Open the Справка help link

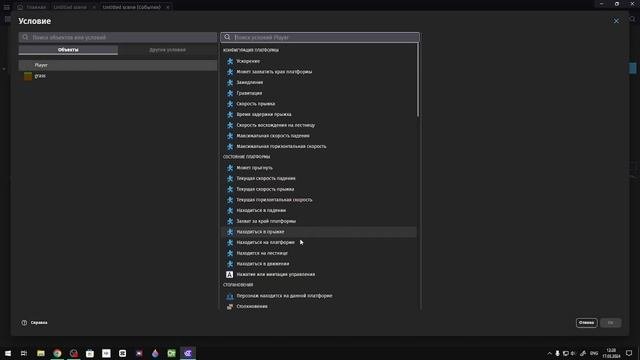coord(35,323)
